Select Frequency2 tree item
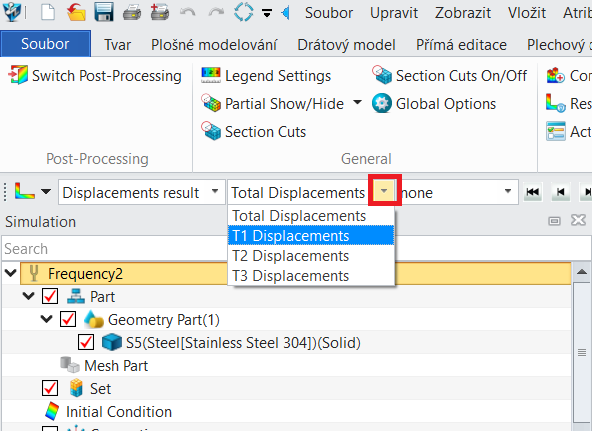592x431 pixels. (x=295, y=274)
